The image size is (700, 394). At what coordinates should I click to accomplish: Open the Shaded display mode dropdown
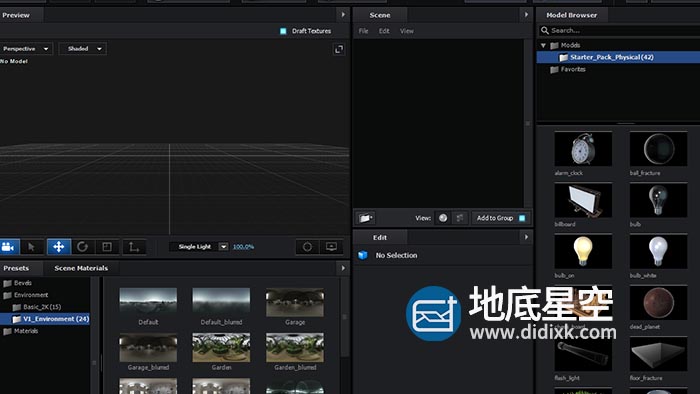pyautogui.click(x=83, y=49)
